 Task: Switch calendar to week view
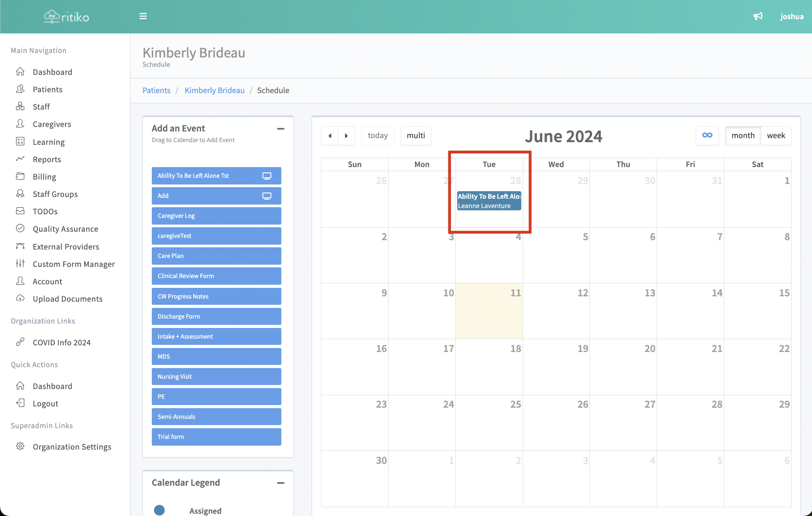[x=775, y=135]
